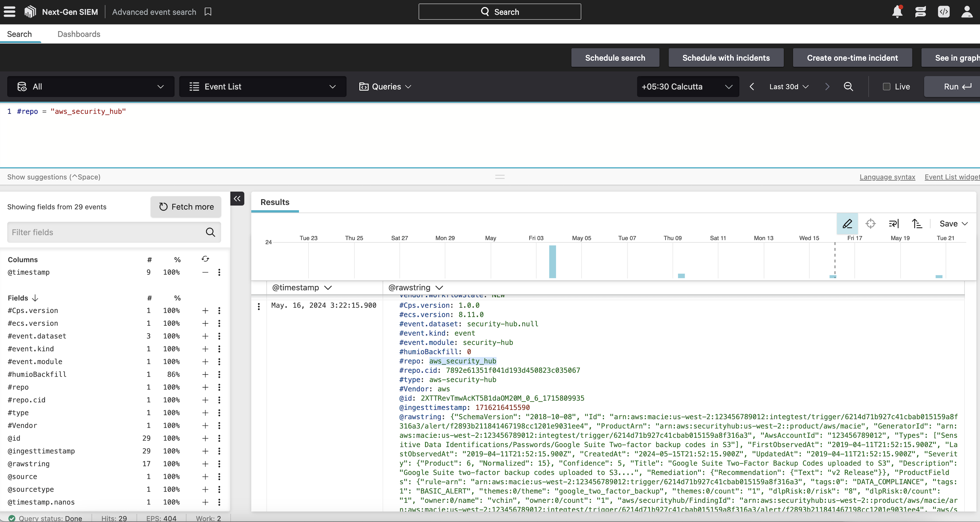Screen dimensions: 980x522
Task: Switch to the Dashboards tab
Action: 79,34
